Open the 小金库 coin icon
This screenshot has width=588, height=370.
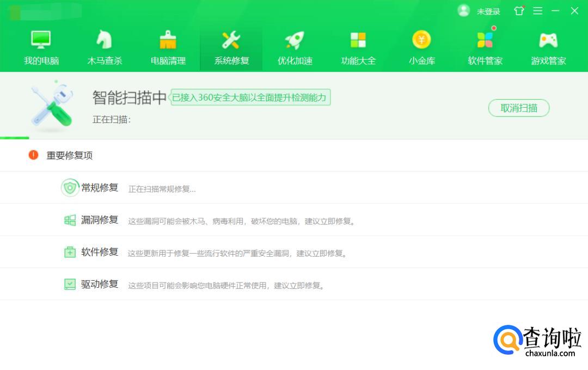pyautogui.click(x=421, y=39)
